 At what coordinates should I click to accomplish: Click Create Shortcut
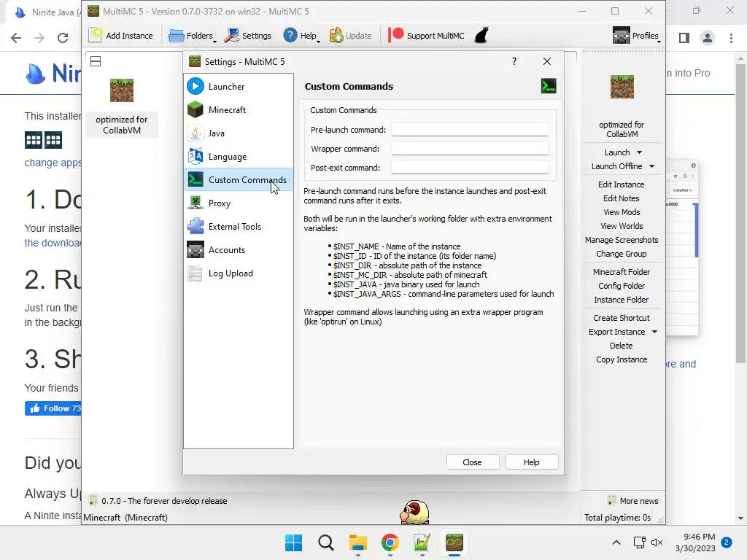tap(622, 317)
